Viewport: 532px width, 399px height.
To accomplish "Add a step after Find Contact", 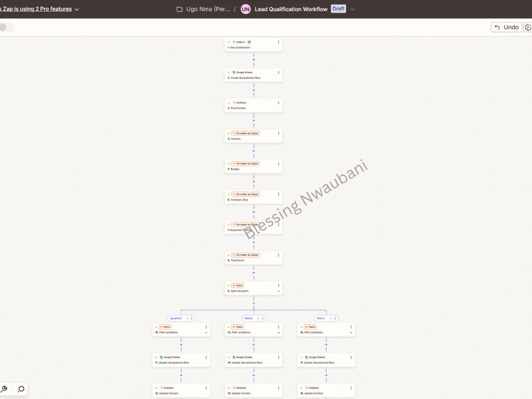I will [x=254, y=120].
